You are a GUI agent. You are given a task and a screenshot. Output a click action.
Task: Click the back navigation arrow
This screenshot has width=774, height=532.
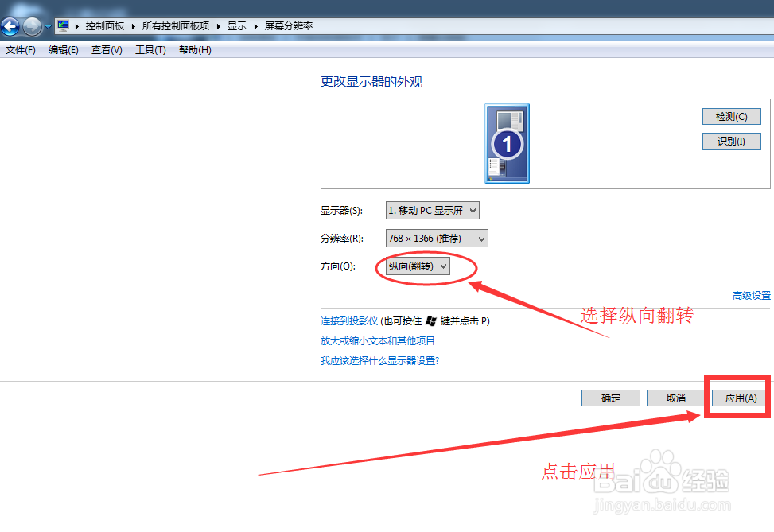pos(10,26)
